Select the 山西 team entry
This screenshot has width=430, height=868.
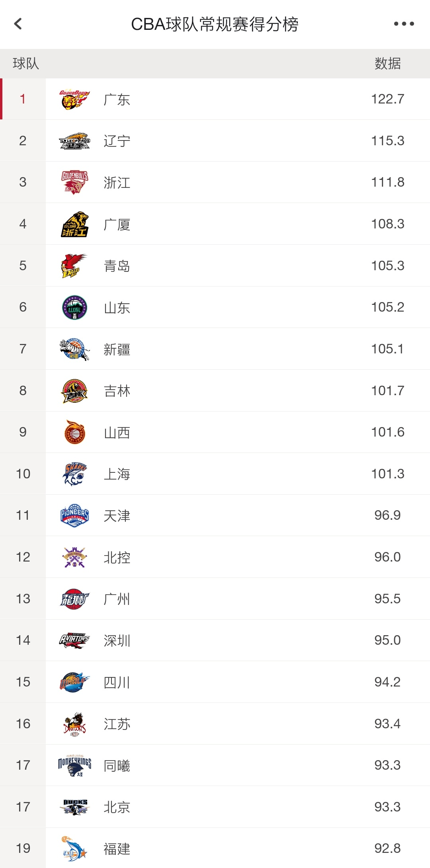tap(215, 432)
